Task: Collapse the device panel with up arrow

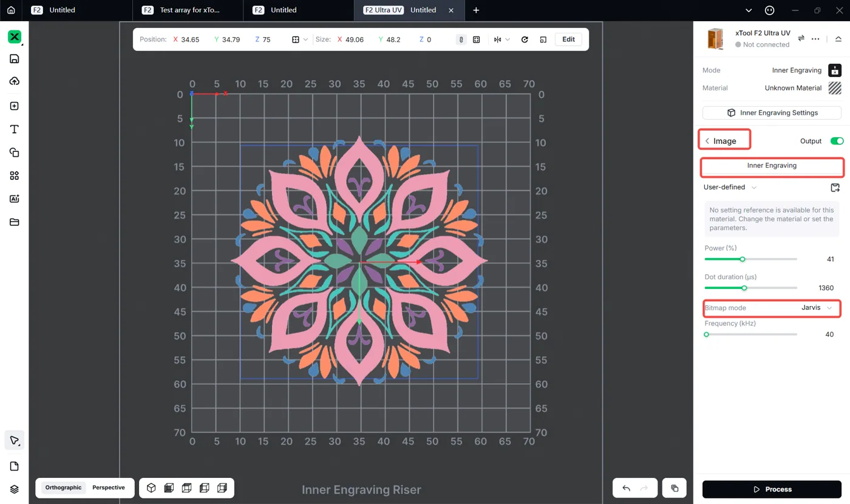Action: tap(838, 38)
